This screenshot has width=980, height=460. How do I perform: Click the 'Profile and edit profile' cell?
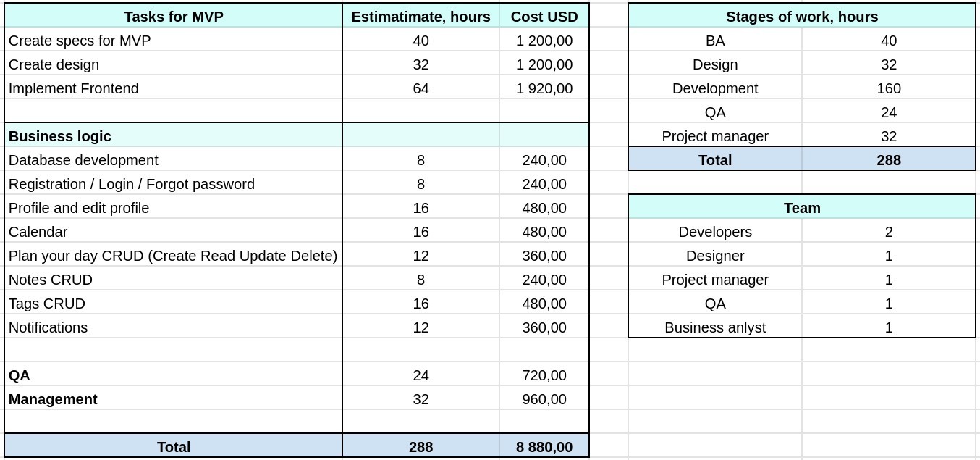click(x=174, y=208)
